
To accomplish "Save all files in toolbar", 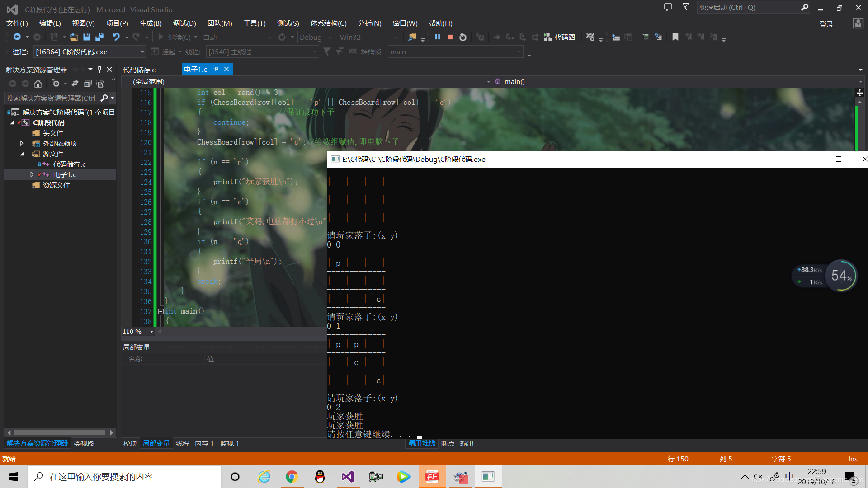I will (x=99, y=37).
